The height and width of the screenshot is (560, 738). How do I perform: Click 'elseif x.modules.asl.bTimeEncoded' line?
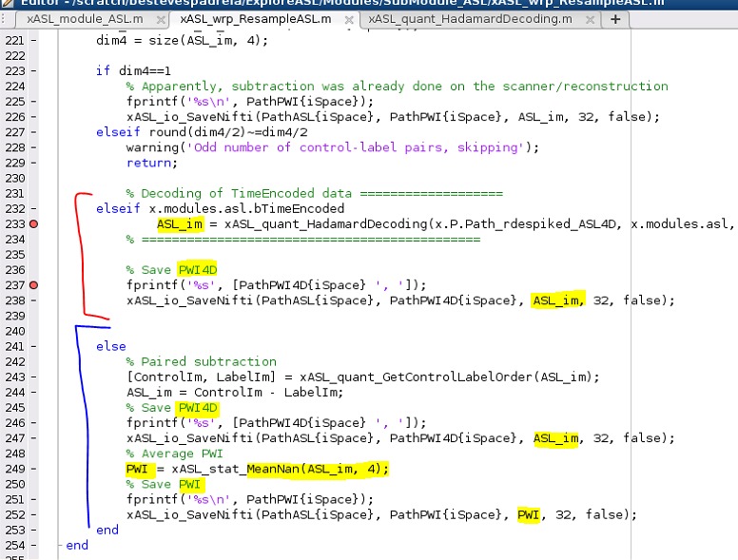point(221,208)
